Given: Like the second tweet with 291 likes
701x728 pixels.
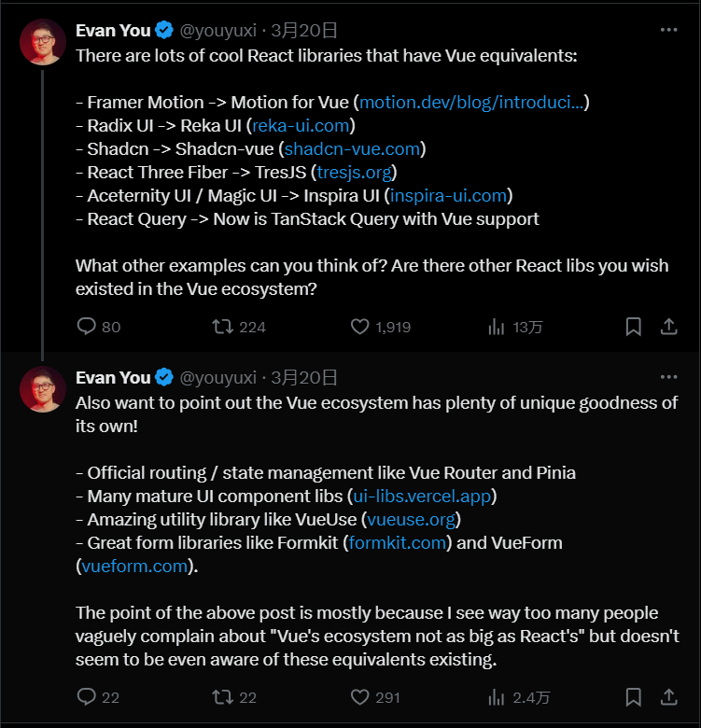Looking at the screenshot, I should click(x=375, y=697).
